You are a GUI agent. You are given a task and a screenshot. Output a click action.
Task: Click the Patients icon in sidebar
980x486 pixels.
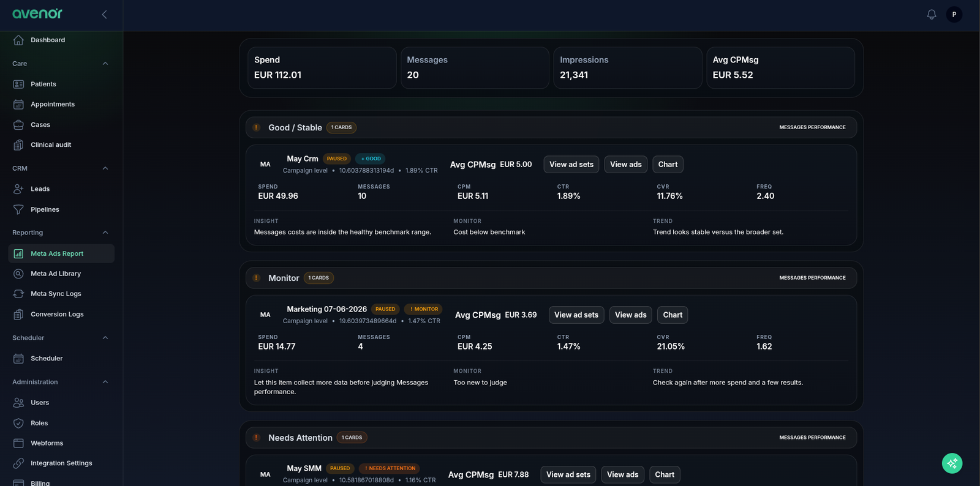18,84
